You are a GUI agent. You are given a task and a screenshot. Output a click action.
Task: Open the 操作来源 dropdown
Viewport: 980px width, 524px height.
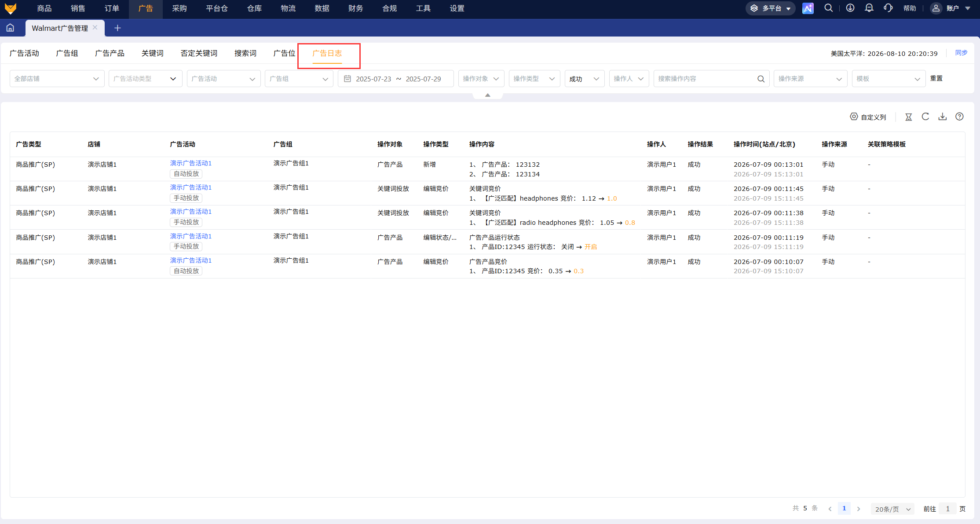click(811, 79)
